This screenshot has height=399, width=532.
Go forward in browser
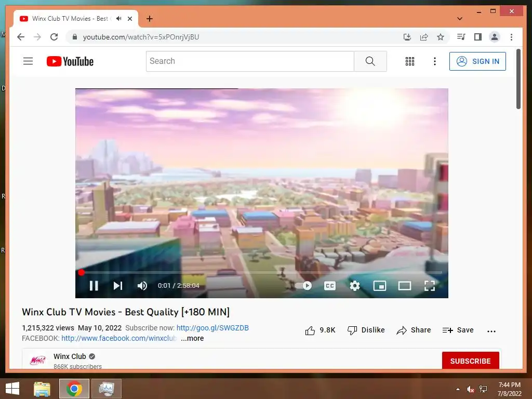point(37,37)
